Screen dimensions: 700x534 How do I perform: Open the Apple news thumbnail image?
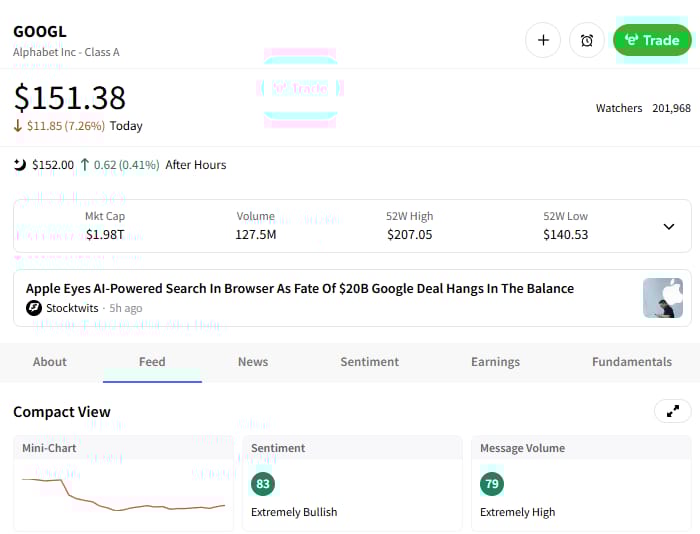(662, 298)
